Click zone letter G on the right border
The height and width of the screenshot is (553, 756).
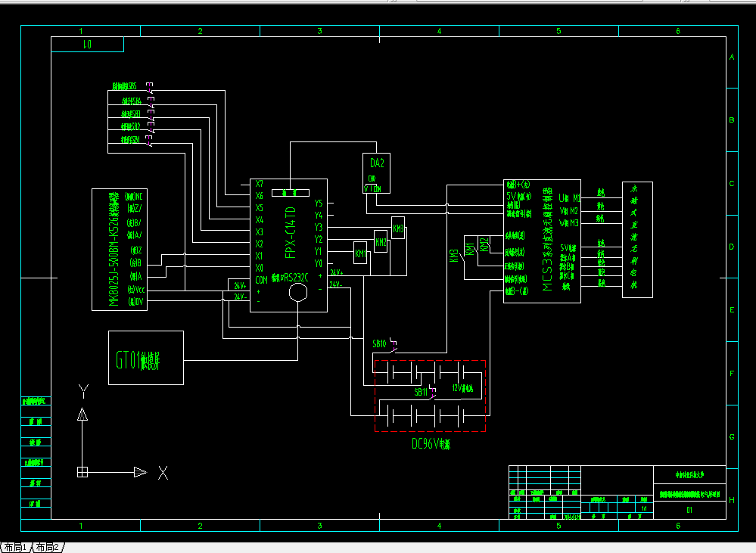[x=732, y=436]
